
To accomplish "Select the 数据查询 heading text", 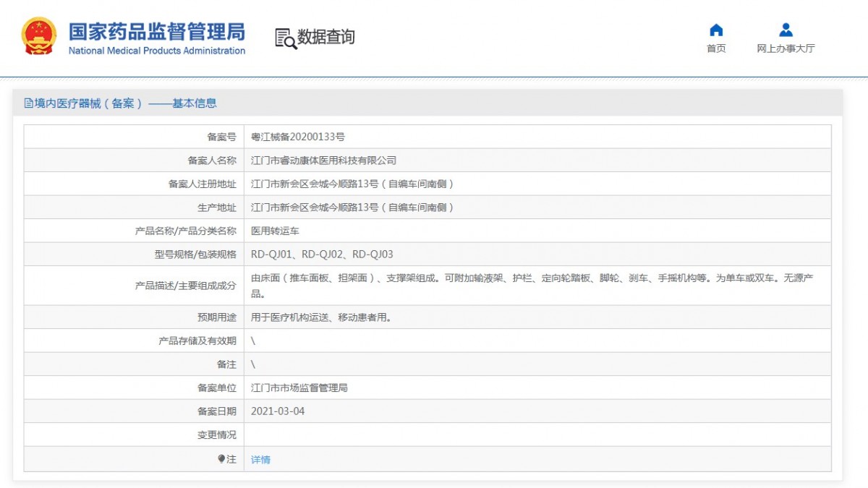I will (326, 37).
